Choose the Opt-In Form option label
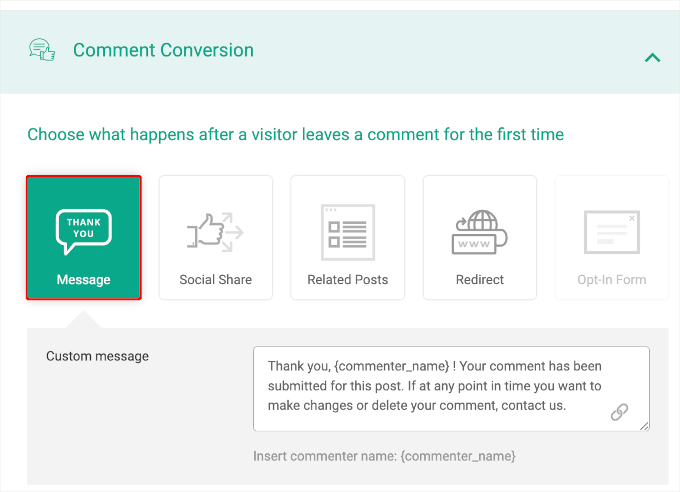This screenshot has height=492, width=680. [611, 280]
